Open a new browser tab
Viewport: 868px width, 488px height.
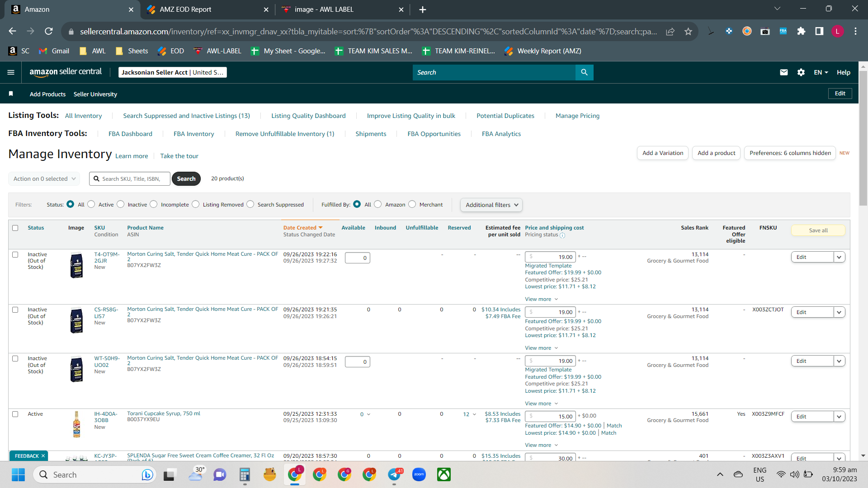pos(422,9)
